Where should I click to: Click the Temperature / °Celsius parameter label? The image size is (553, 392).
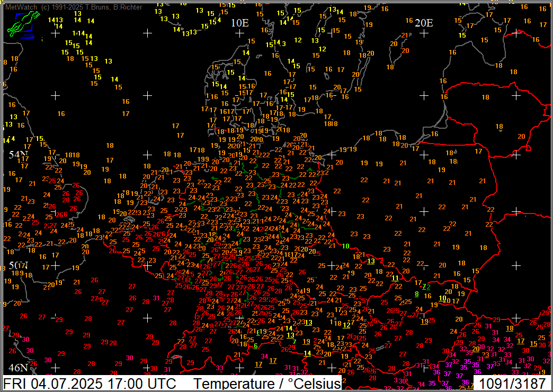[267, 383]
